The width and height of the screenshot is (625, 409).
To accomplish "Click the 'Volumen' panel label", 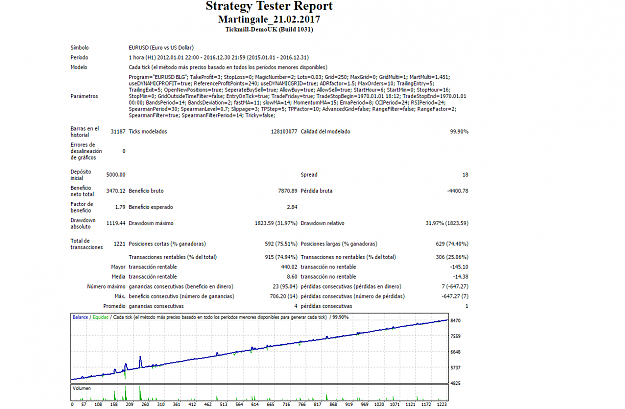I will pos(82,388).
